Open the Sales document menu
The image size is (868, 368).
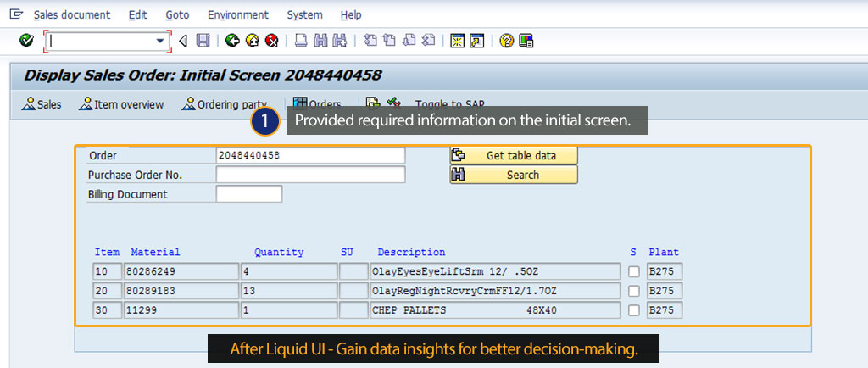(72, 14)
